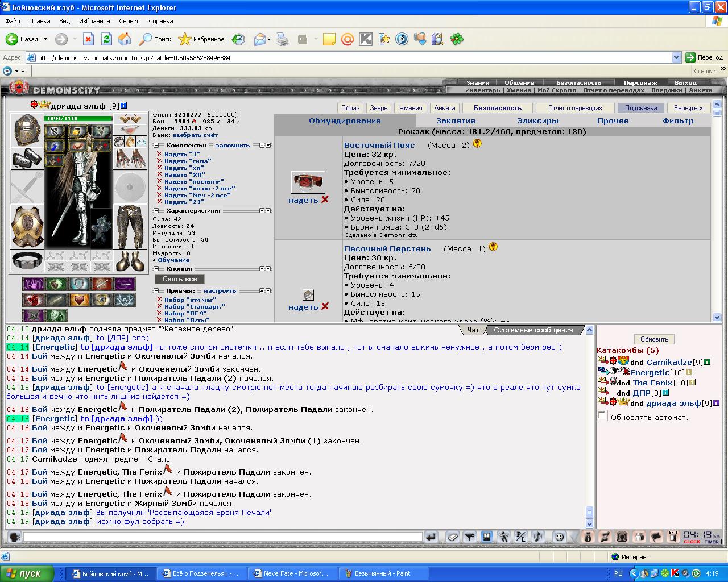Click the Обновить button

[654, 339]
